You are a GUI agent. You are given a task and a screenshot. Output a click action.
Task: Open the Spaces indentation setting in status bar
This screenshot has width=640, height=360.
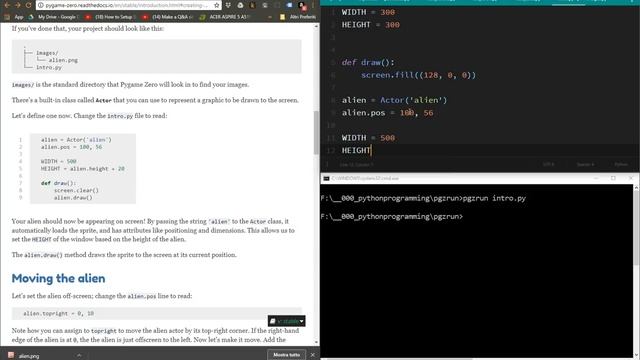coord(585,164)
